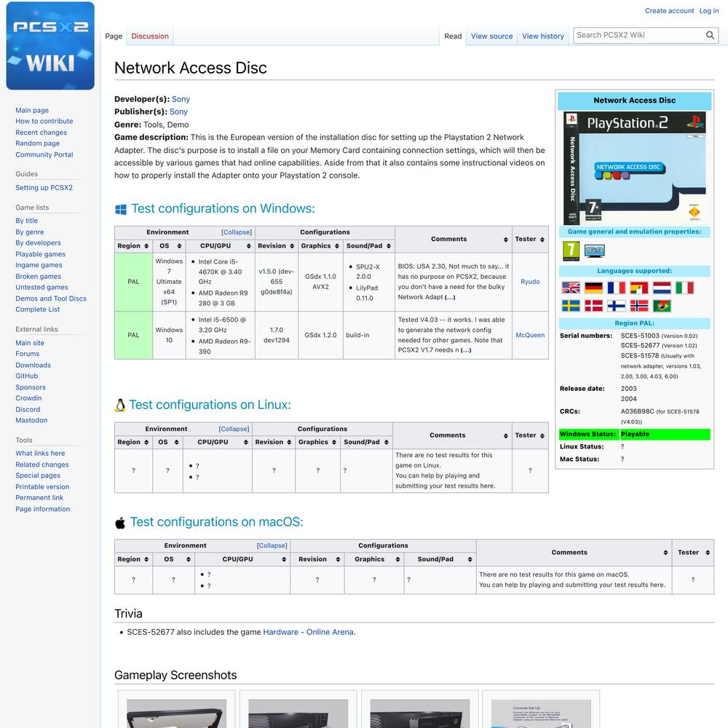Click the Finnish flag icon
This screenshot has width=728, height=728.
pyautogui.click(x=616, y=306)
